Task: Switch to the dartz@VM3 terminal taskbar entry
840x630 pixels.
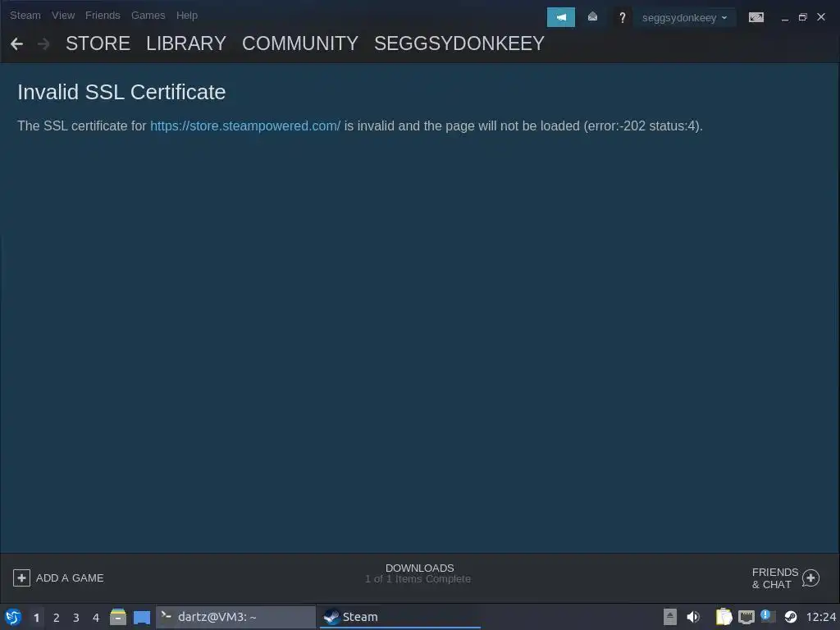Action: 235,617
